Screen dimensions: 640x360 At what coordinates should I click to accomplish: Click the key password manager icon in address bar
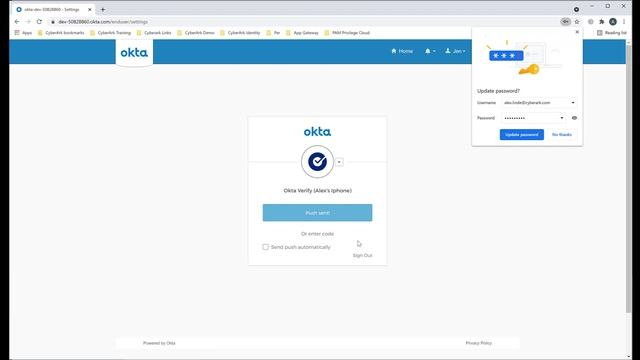pyautogui.click(x=565, y=22)
